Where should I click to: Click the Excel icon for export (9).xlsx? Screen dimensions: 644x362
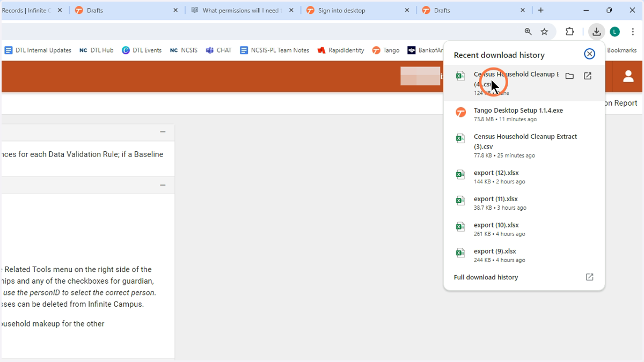click(460, 253)
